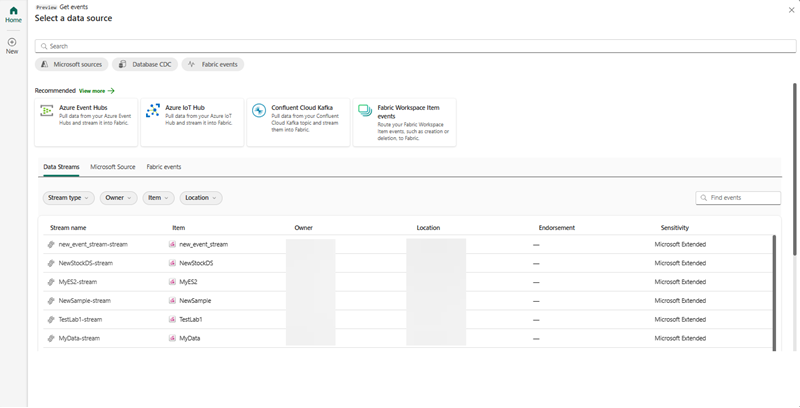Screen dimensions: 800x408
Task: Click into the main Search field
Action: [415, 46]
